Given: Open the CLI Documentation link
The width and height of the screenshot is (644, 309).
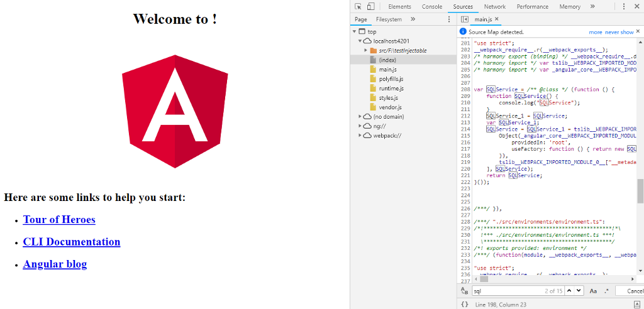Looking at the screenshot, I should [72, 242].
